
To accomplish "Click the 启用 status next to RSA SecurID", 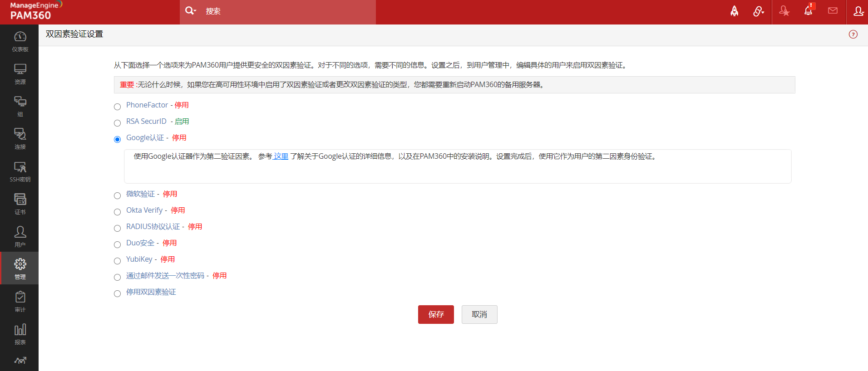I will pyautogui.click(x=182, y=122).
